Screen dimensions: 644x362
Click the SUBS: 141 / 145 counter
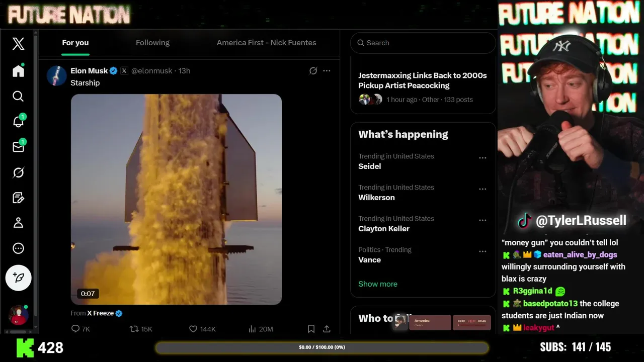pyautogui.click(x=576, y=347)
